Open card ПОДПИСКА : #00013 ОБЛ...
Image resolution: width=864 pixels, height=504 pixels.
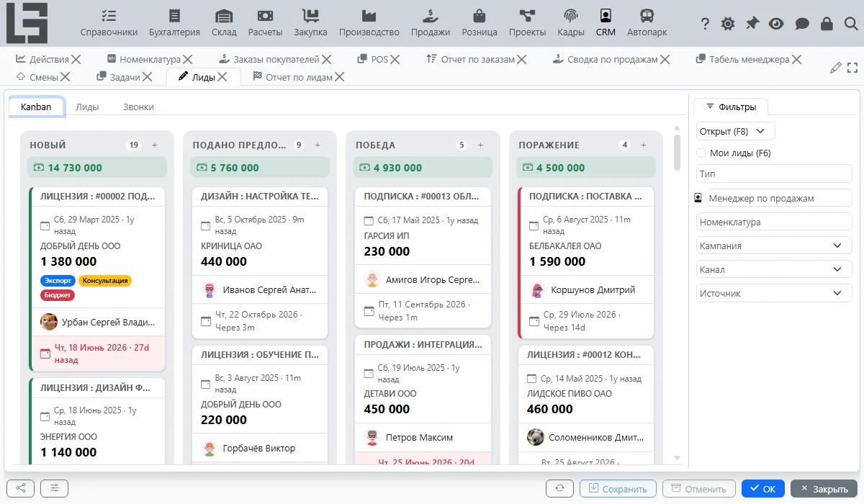(x=423, y=196)
